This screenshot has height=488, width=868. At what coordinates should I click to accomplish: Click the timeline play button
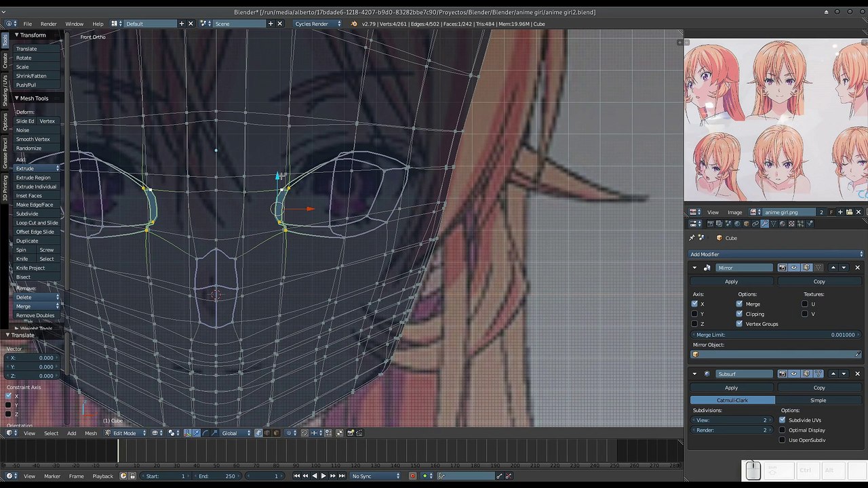pos(323,476)
